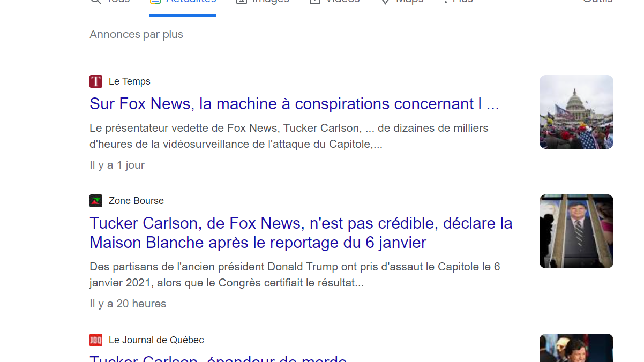Click the Capitol building thumbnail

click(x=576, y=112)
